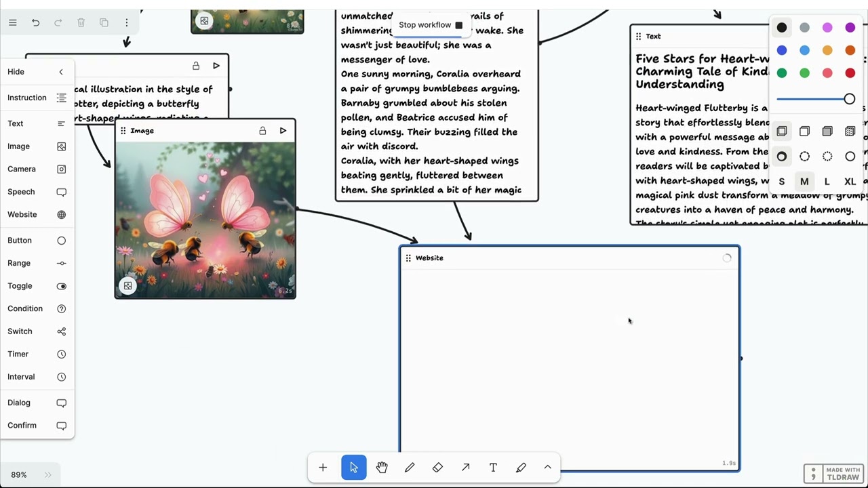The image size is (868, 488).
Task: Insert a Button node
Action: tap(37, 240)
